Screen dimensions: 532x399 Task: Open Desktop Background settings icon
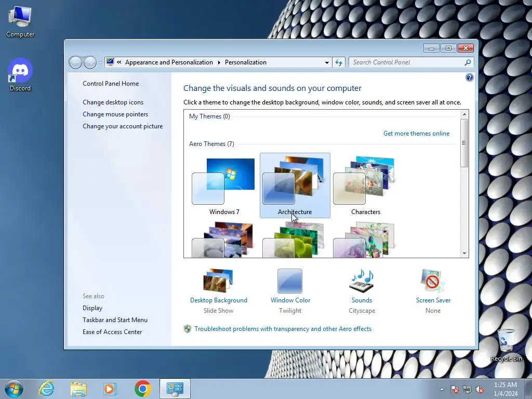click(x=218, y=281)
